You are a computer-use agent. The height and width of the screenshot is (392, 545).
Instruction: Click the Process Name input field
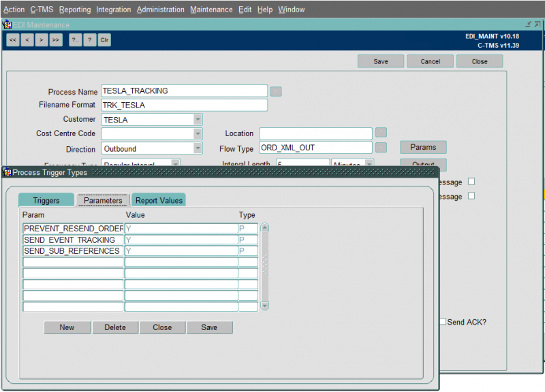tap(184, 91)
